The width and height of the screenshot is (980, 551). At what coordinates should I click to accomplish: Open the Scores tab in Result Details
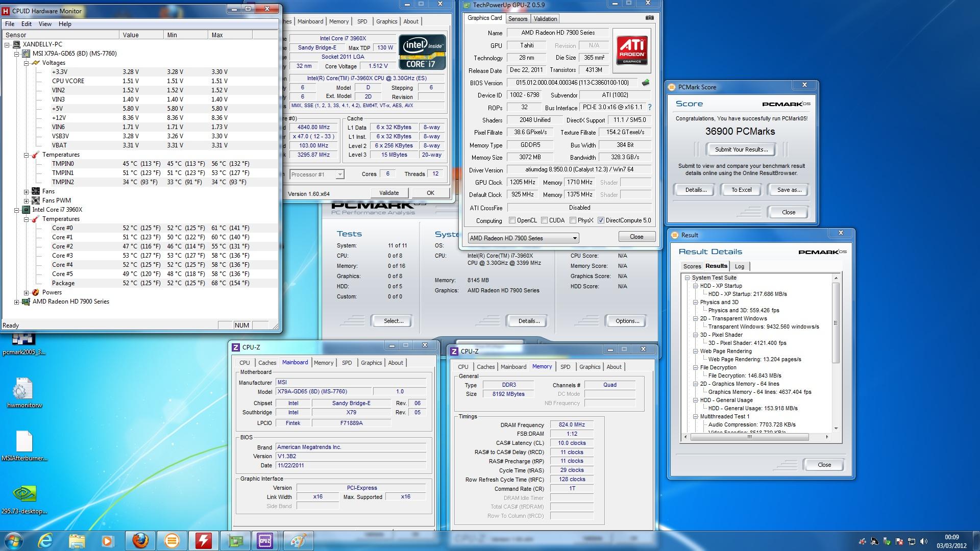point(692,266)
